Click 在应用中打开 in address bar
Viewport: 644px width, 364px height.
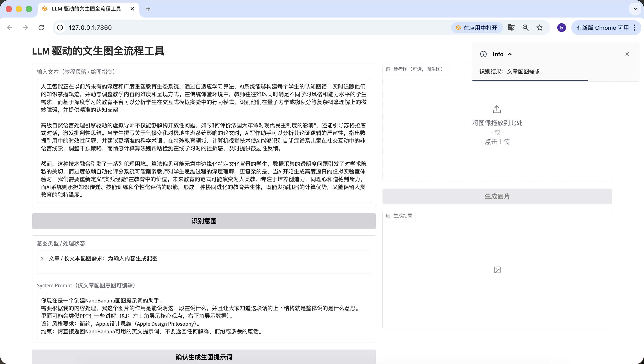click(477, 28)
